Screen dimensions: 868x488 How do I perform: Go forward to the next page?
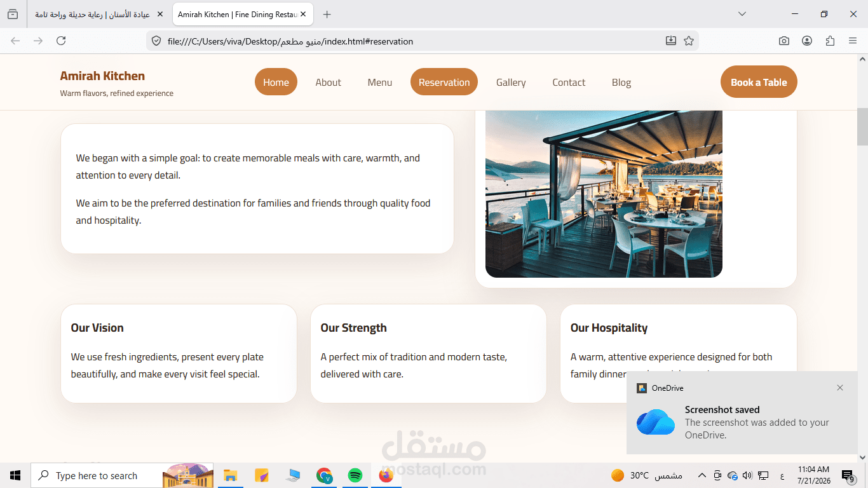point(38,41)
